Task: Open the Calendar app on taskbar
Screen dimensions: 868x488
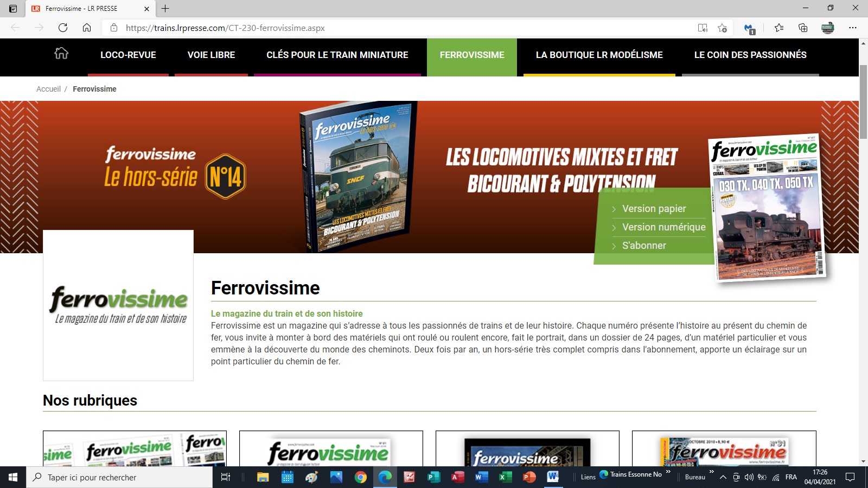Action: [288, 477]
